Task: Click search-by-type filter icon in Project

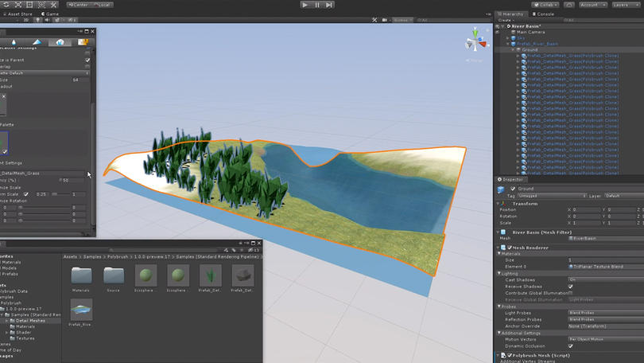Action: click(226, 250)
